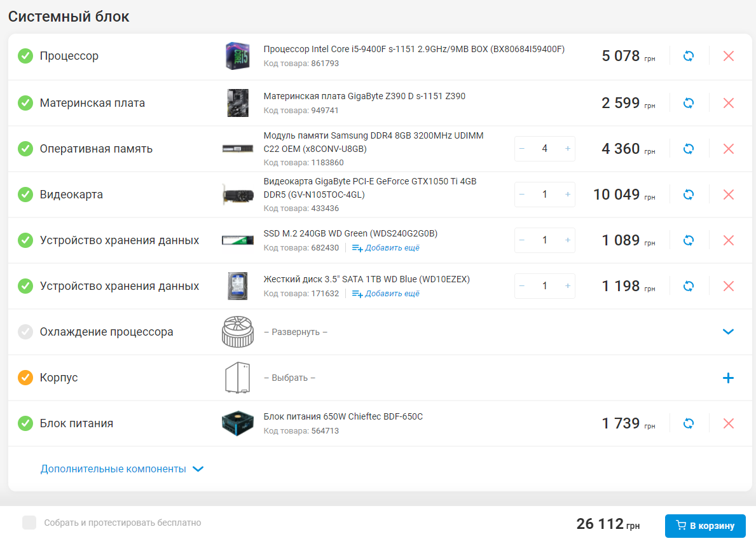Replace the Chieftec BDF-650C power supply
Image resolution: width=756 pixels, height=541 pixels.
pos(689,423)
